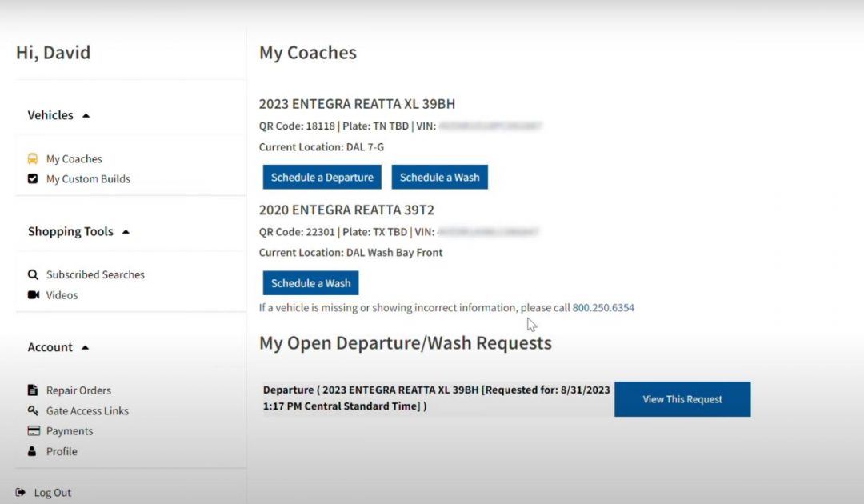Click the card icon beside Payments
Image resolution: width=864 pixels, height=504 pixels.
33,430
